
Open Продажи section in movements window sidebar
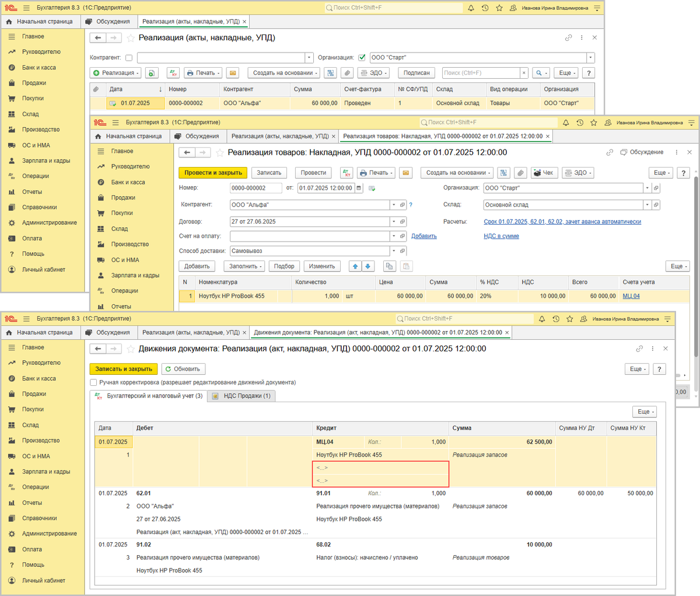(34, 394)
